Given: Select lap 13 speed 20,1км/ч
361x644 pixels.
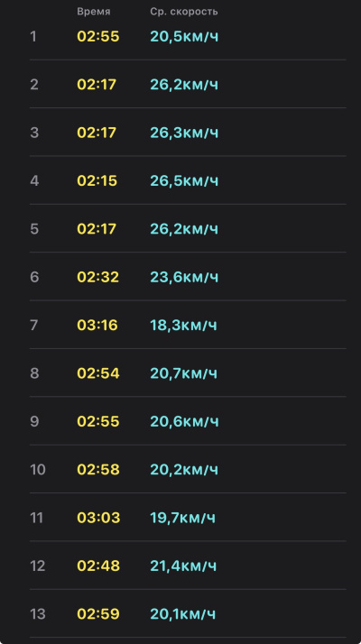Looking at the screenshot, I should click(x=183, y=614).
